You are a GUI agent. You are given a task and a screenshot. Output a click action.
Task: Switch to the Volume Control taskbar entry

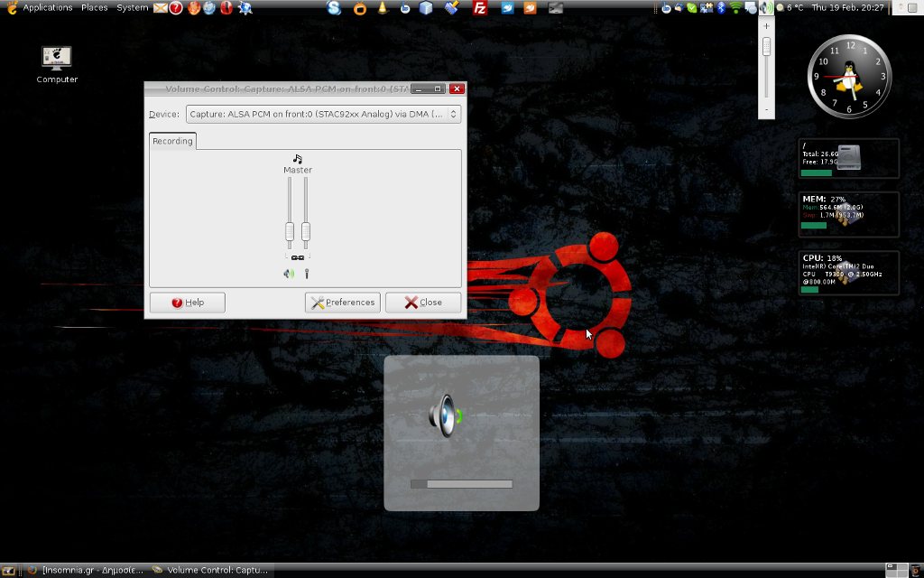(210, 571)
